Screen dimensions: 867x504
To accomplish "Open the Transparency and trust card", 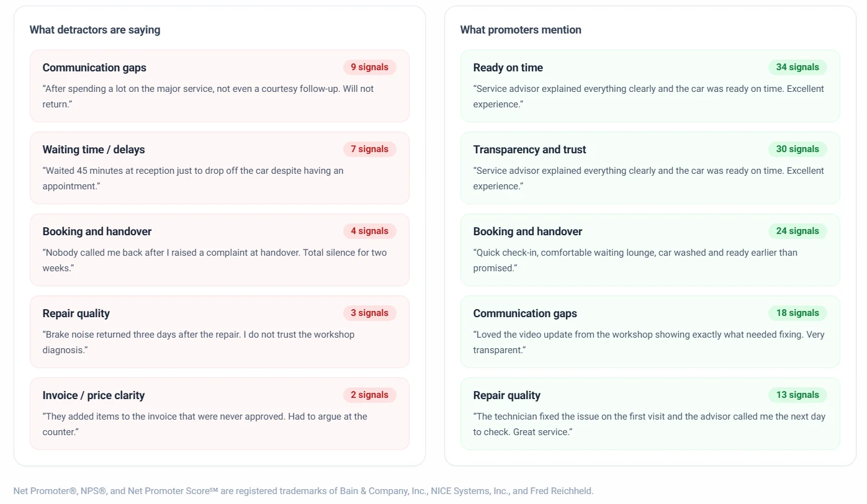I will (650, 168).
